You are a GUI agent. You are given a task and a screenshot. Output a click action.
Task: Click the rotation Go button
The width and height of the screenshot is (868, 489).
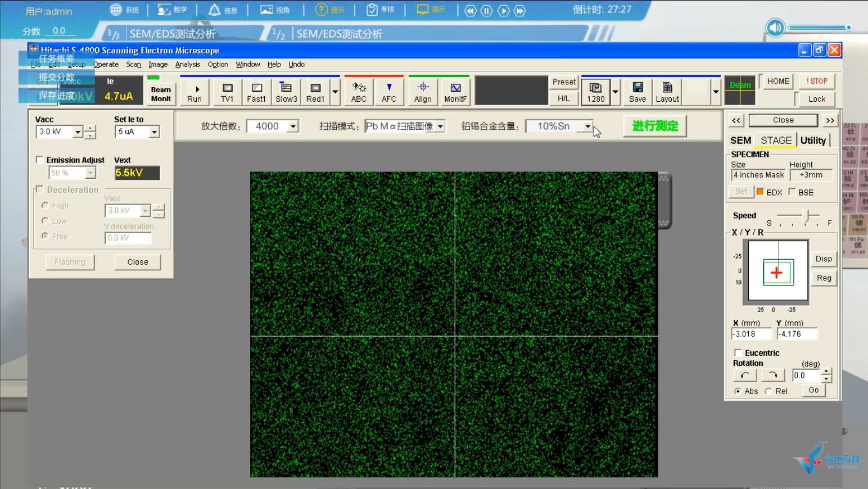[x=813, y=390]
